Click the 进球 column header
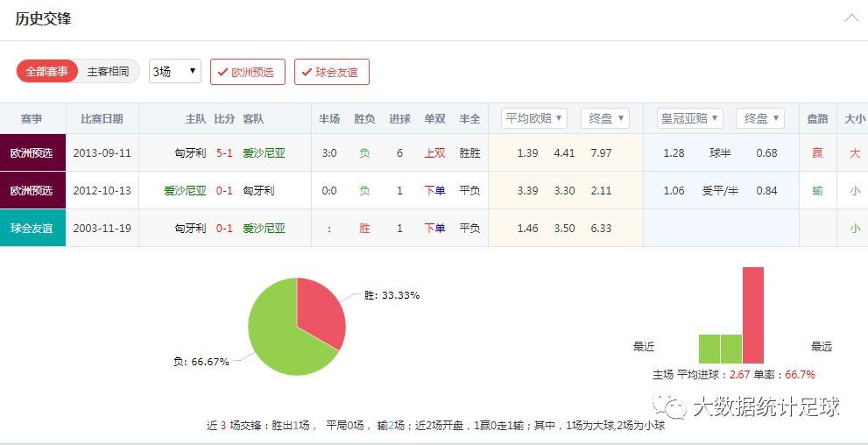868x445 pixels. point(399,118)
